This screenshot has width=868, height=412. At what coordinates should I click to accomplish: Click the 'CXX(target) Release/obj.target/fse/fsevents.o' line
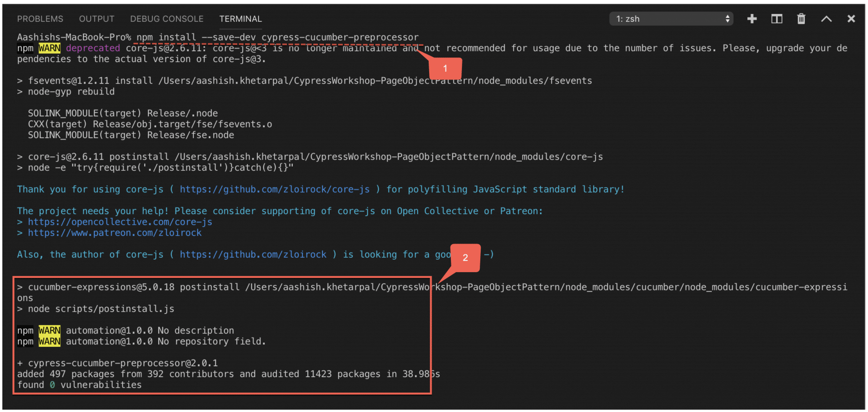pyautogui.click(x=150, y=124)
